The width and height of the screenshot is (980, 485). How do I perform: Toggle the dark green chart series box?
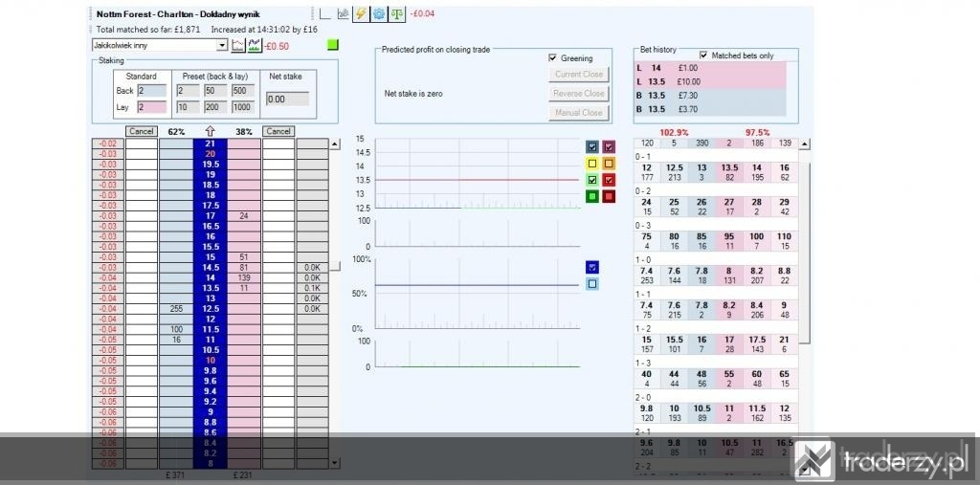point(592,196)
